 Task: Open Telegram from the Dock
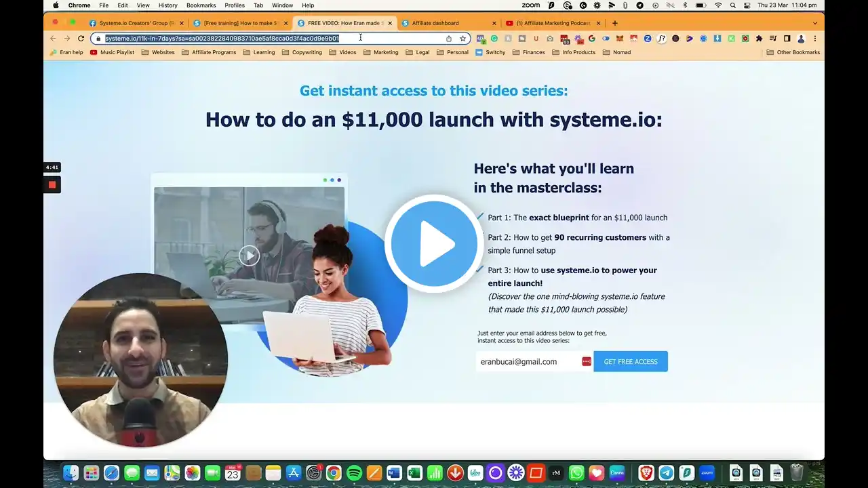pos(667,472)
